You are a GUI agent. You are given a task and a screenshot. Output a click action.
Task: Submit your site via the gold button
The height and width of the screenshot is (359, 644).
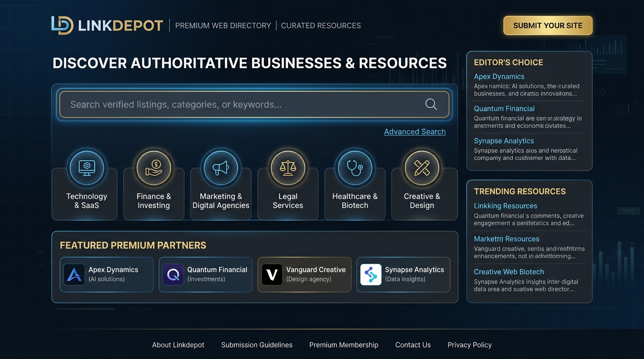pos(548,26)
